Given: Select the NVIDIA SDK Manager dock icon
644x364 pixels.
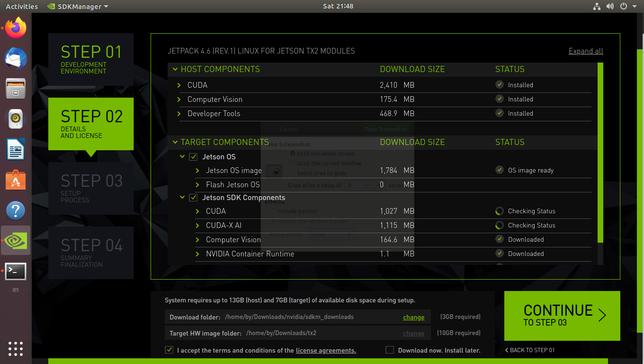Looking at the screenshot, I should pos(16,241).
